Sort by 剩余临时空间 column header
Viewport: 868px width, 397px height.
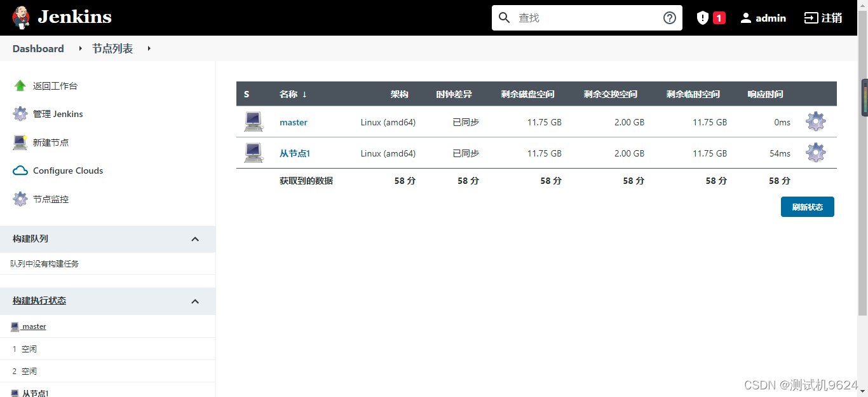pos(693,94)
